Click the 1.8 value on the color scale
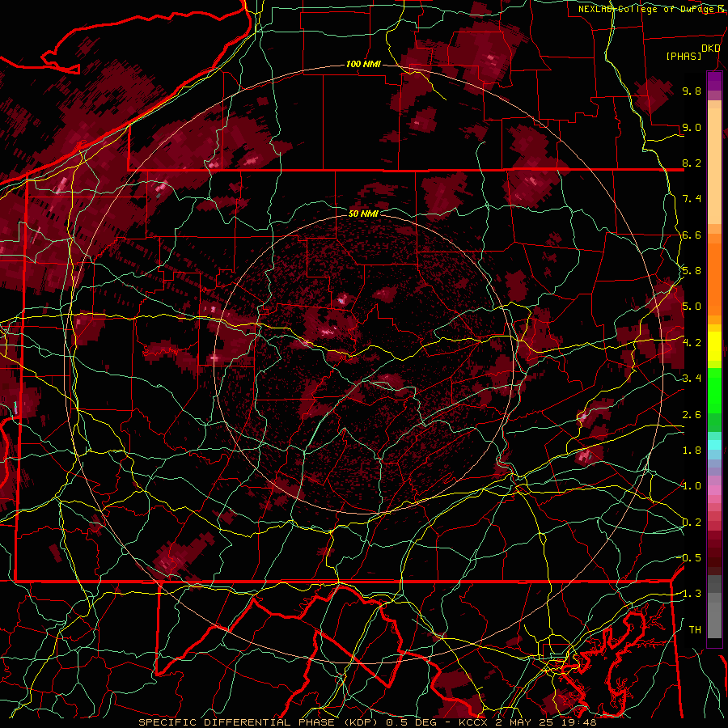 (692, 451)
